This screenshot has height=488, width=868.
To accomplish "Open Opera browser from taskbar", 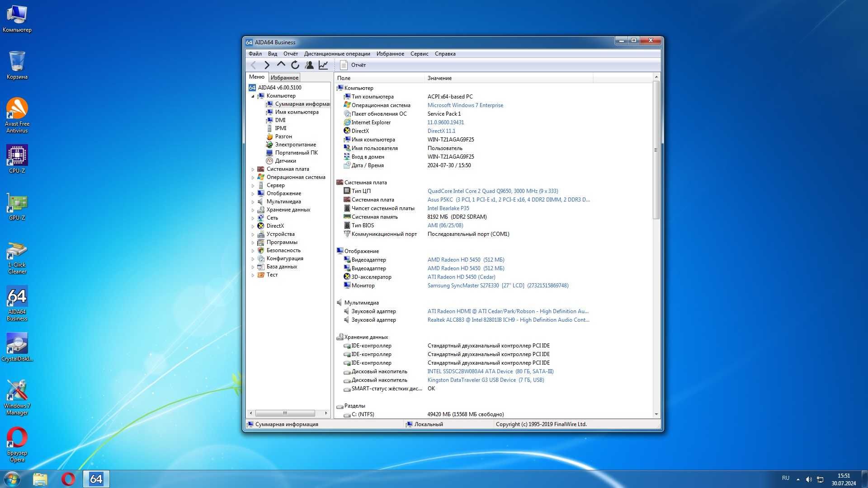I will click(68, 479).
